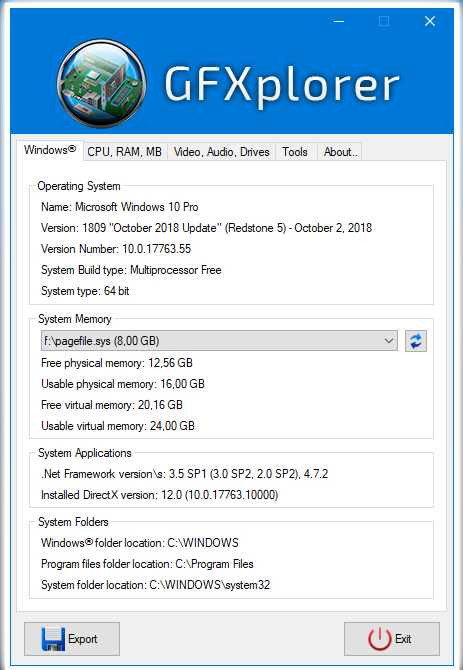Click 'Usable virtual memory: 24,00 GB'
463x670 pixels.
118,426
